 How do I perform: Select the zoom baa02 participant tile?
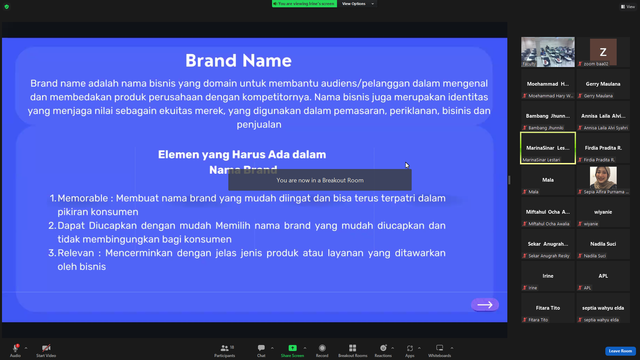coord(603,52)
